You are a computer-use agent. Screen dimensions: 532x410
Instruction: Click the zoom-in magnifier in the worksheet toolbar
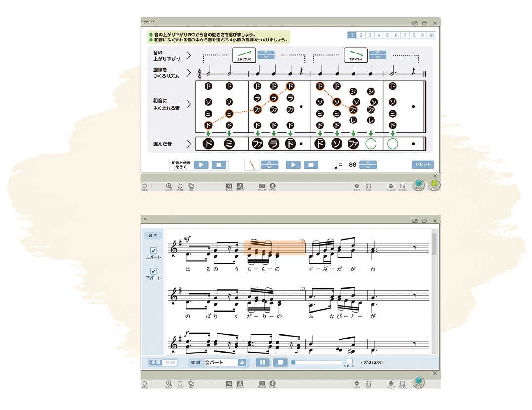(169, 187)
